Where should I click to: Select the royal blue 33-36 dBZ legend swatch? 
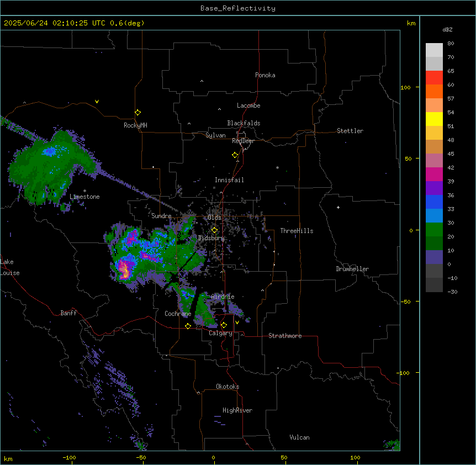point(434,202)
